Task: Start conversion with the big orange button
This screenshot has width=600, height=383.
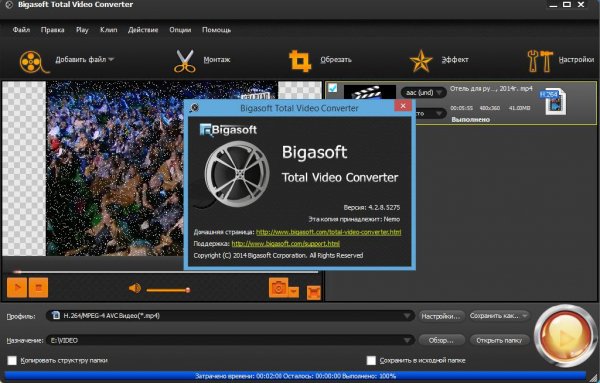Action: (565, 336)
